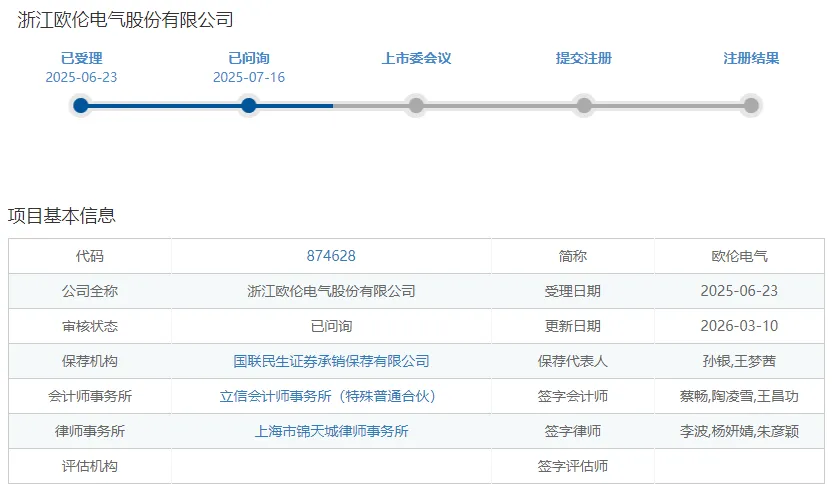833x490 pixels.
Task: Click the 已问询 review status table cell
Action: [331, 326]
